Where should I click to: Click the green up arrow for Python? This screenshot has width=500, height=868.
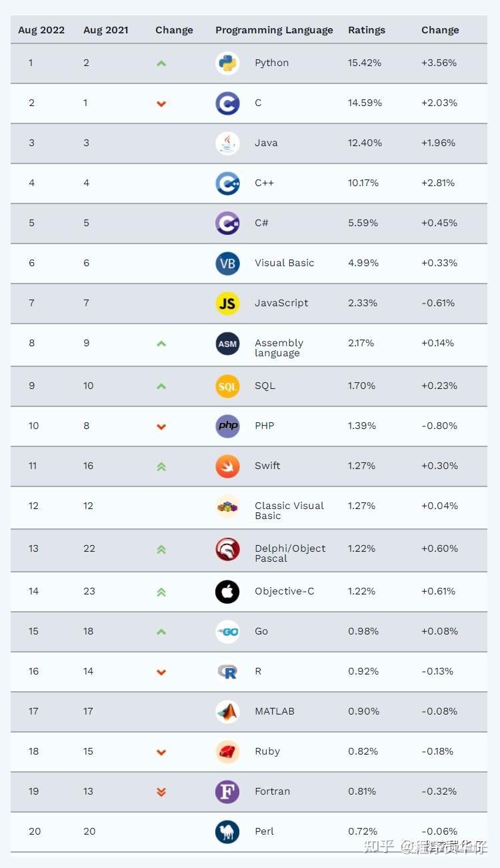click(x=161, y=63)
